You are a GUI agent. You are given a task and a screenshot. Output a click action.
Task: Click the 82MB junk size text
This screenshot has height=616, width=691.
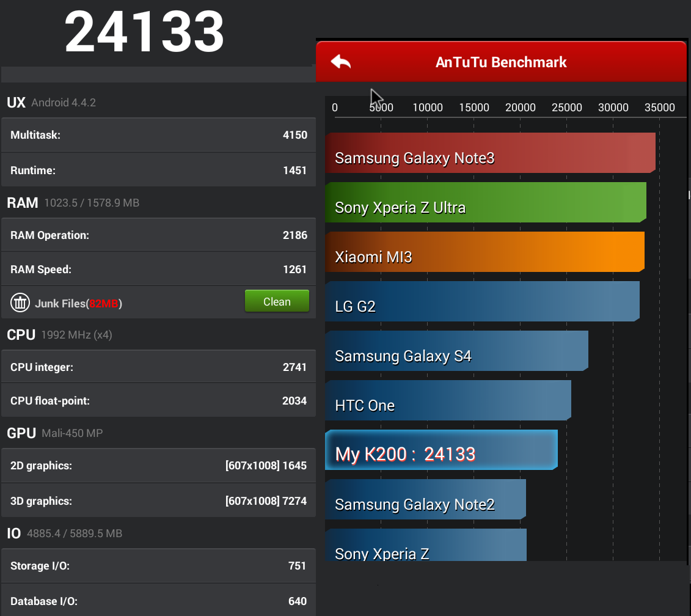pos(104,303)
